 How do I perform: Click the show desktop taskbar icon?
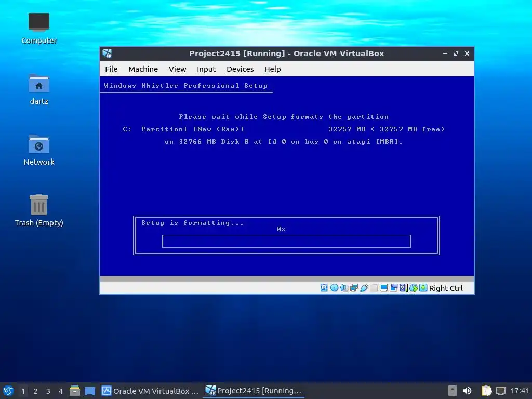(x=90, y=391)
